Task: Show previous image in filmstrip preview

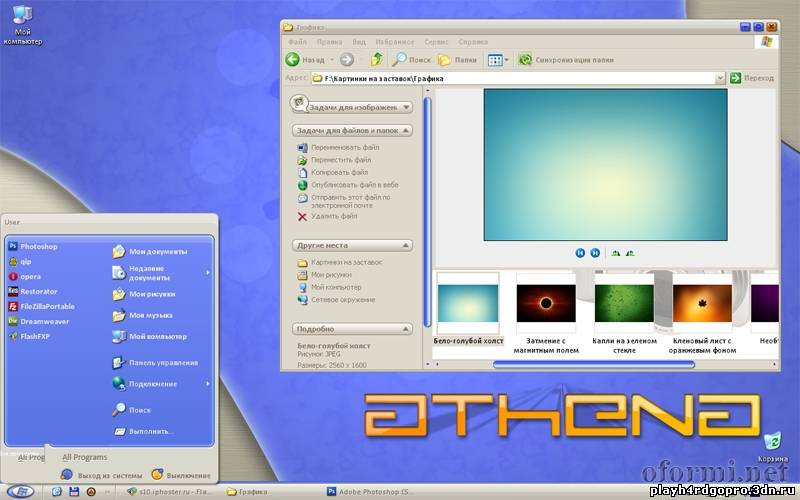Action: click(580, 253)
